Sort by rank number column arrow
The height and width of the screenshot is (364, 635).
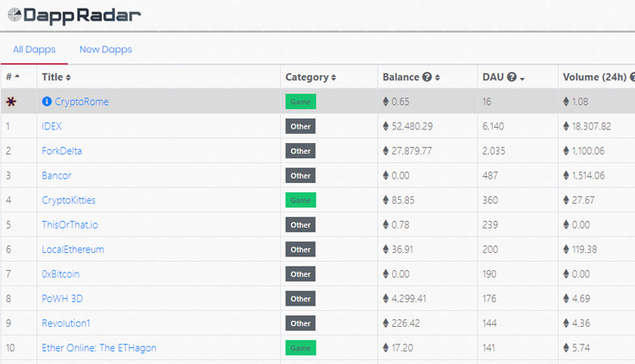click(17, 76)
